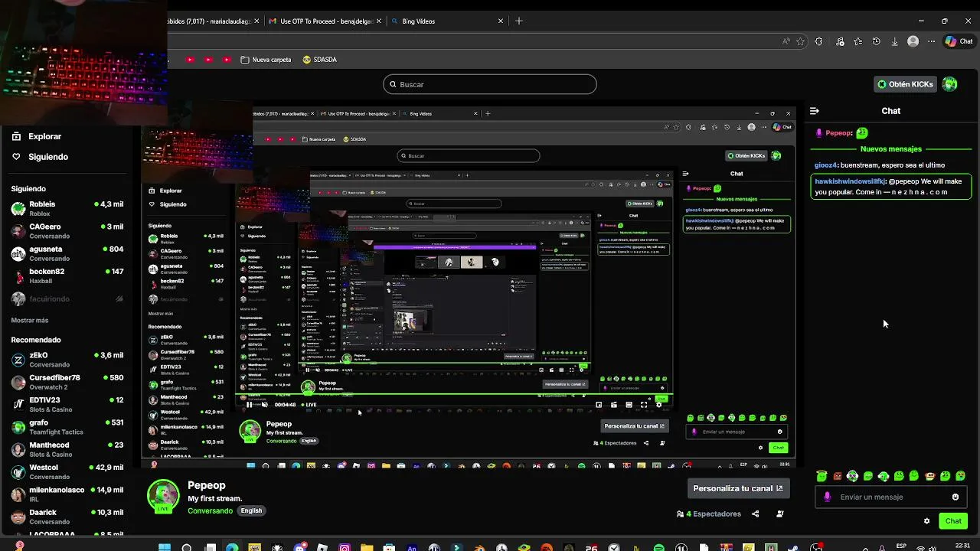Focus the Buscar search field
Viewport: 980px width, 551px height.
tap(490, 84)
